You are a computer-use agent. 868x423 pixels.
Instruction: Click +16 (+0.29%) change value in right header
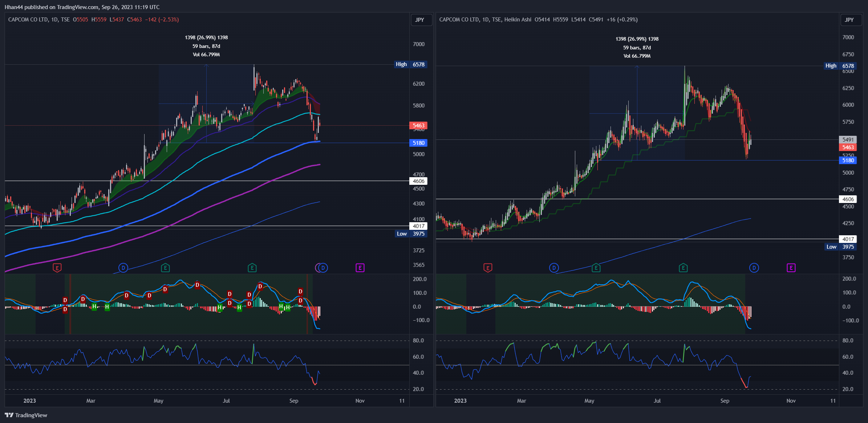click(x=622, y=20)
